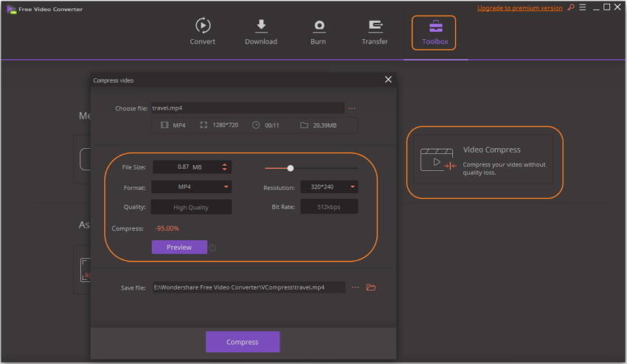
Task: Click the 0.87 MB file size field
Action: pos(192,167)
